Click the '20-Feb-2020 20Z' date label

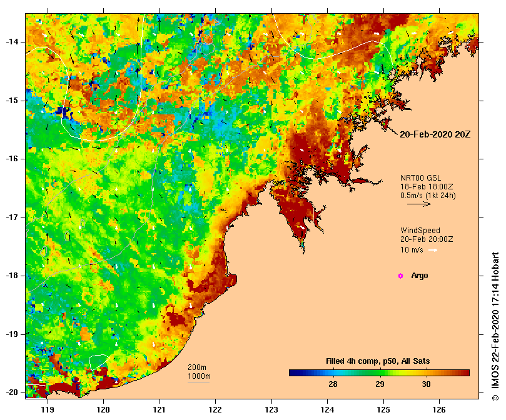435,134
